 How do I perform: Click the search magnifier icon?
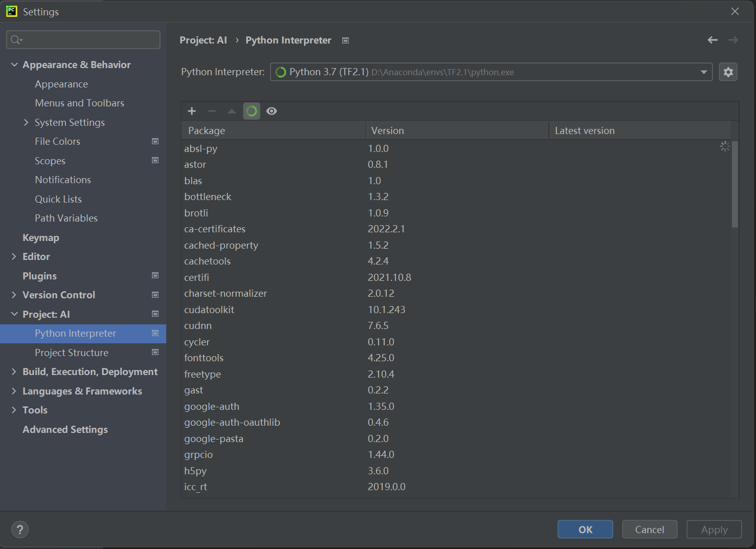tap(16, 40)
